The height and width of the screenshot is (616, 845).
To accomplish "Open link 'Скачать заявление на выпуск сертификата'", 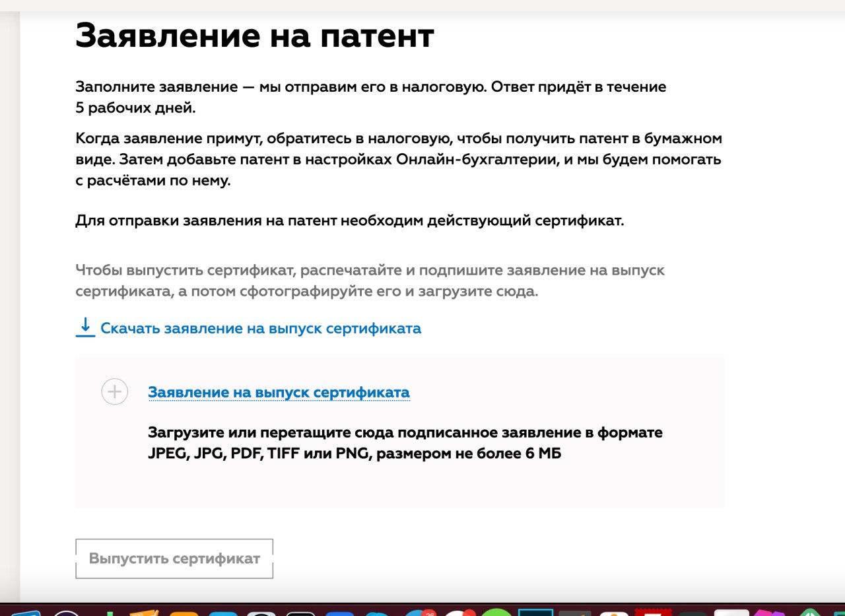I will point(261,328).
